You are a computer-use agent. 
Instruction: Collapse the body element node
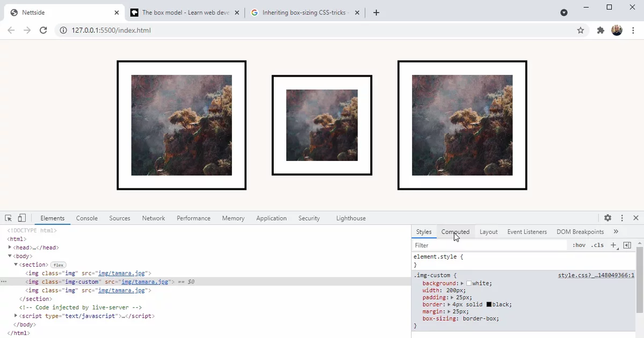(x=10, y=256)
